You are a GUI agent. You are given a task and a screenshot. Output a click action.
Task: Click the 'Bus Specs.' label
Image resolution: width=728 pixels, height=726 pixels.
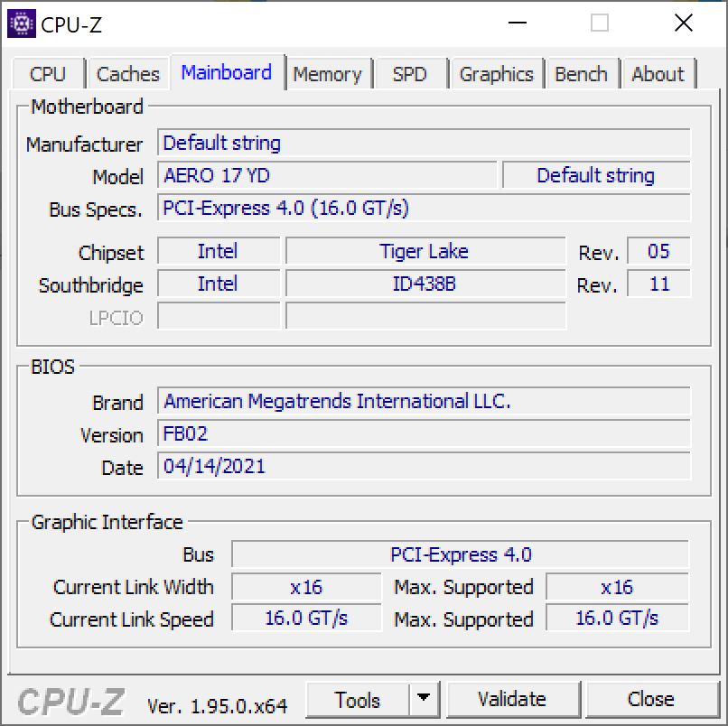tap(96, 209)
